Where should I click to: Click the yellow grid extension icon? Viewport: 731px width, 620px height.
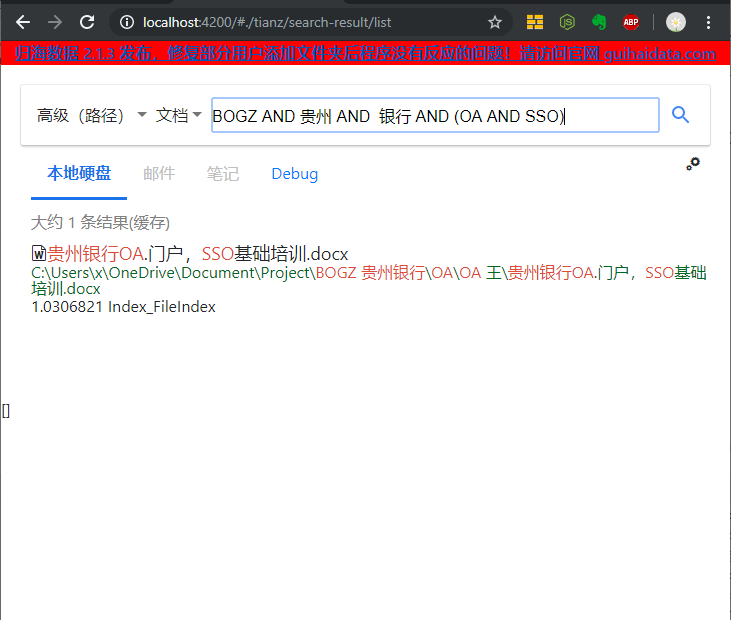535,22
